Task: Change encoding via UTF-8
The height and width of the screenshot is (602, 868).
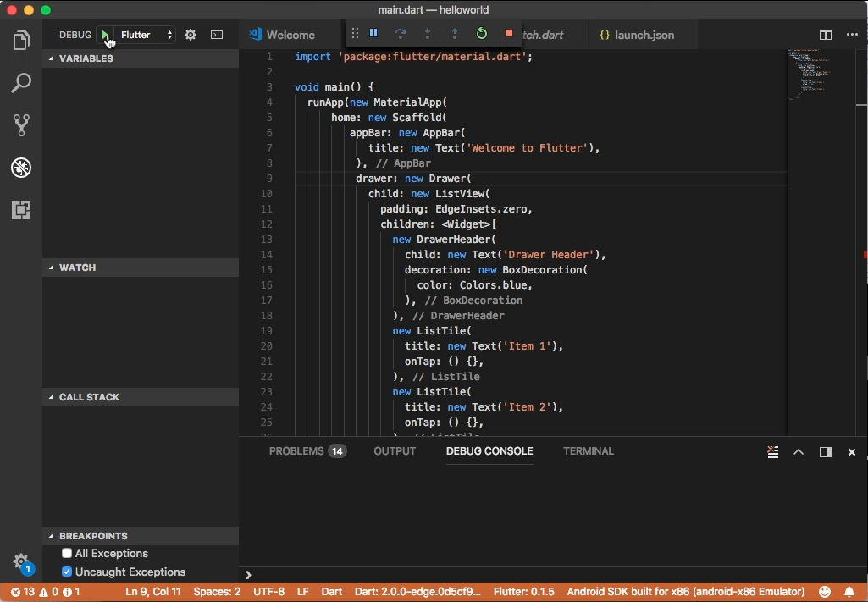Action: tap(268, 592)
